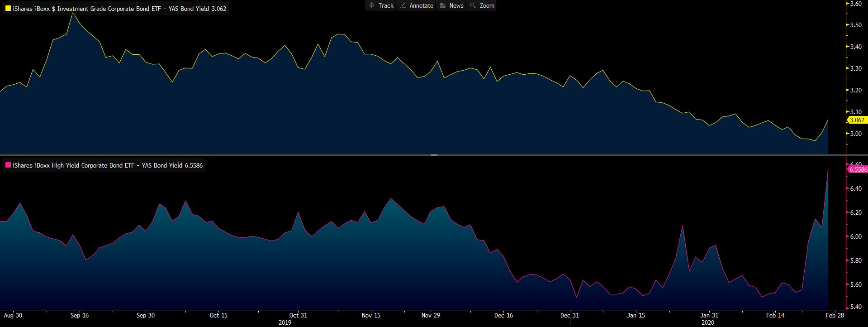Click the Dec 16 date label
The height and width of the screenshot is (327, 868).
pyautogui.click(x=503, y=315)
